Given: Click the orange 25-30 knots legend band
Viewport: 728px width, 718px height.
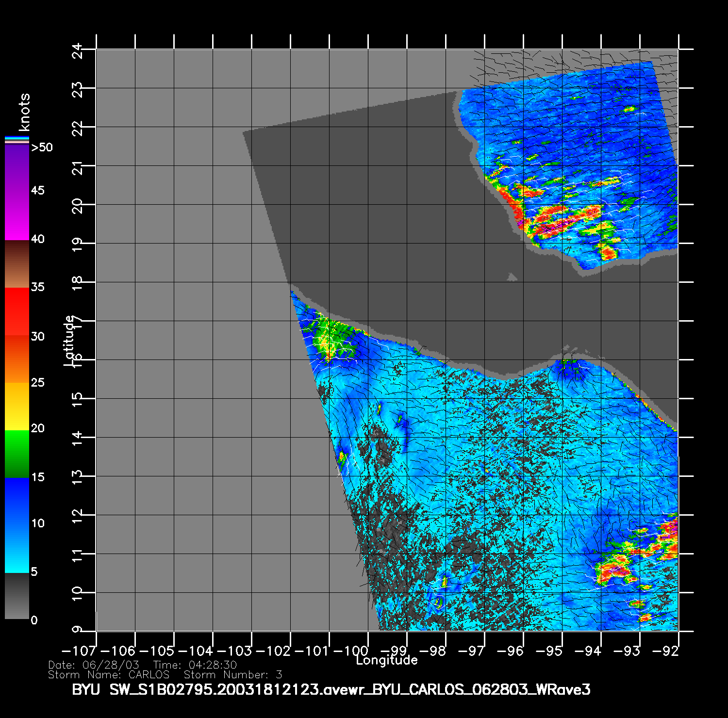Looking at the screenshot, I should click(x=17, y=359).
